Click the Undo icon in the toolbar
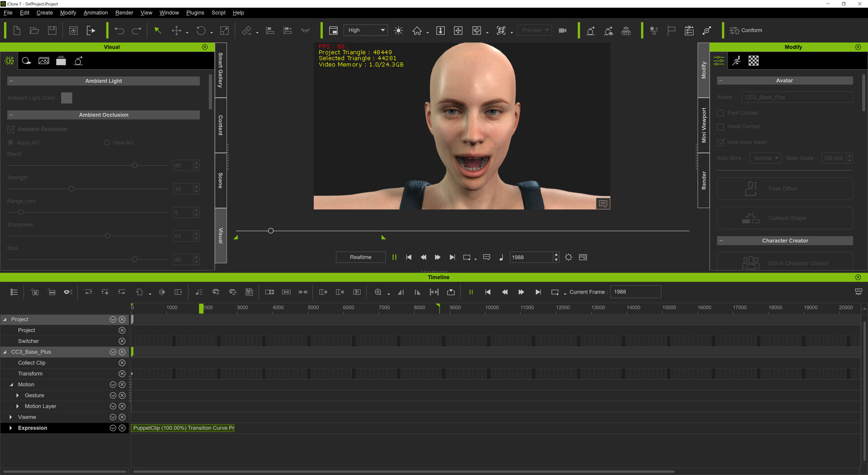 (x=119, y=30)
